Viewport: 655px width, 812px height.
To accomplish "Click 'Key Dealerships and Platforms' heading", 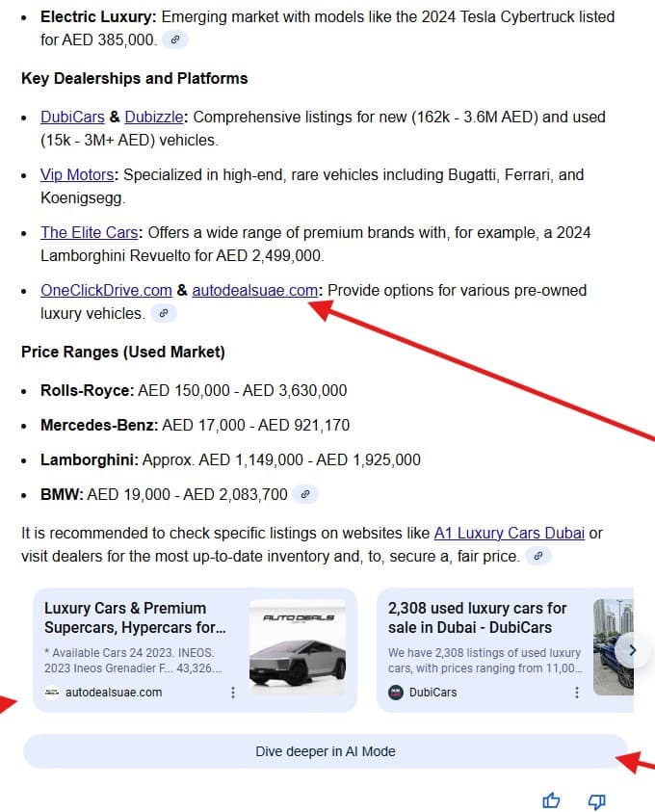I will coord(135,78).
